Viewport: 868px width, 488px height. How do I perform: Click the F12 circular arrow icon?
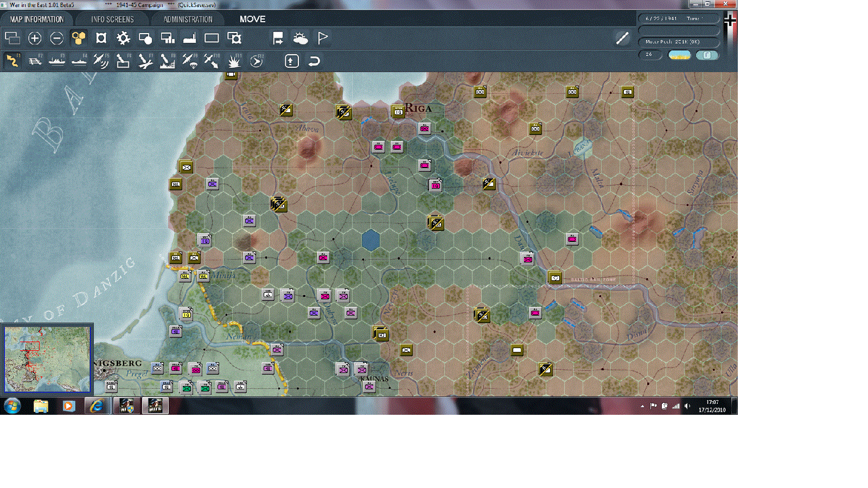(x=257, y=61)
